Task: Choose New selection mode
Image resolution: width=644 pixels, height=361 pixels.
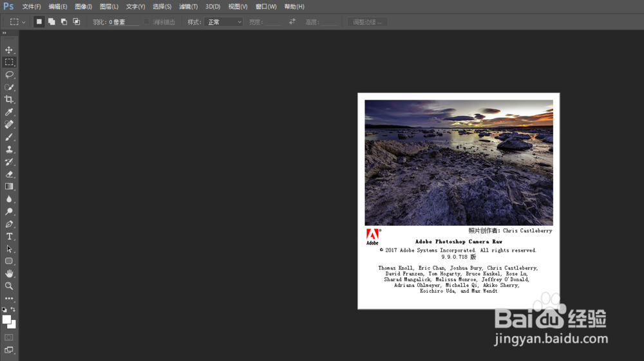Action: [x=39, y=22]
